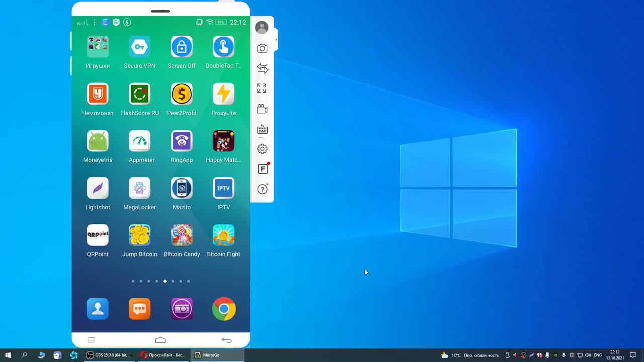Tap the Android back navigation button
The width and height of the screenshot is (644, 362).
[227, 340]
